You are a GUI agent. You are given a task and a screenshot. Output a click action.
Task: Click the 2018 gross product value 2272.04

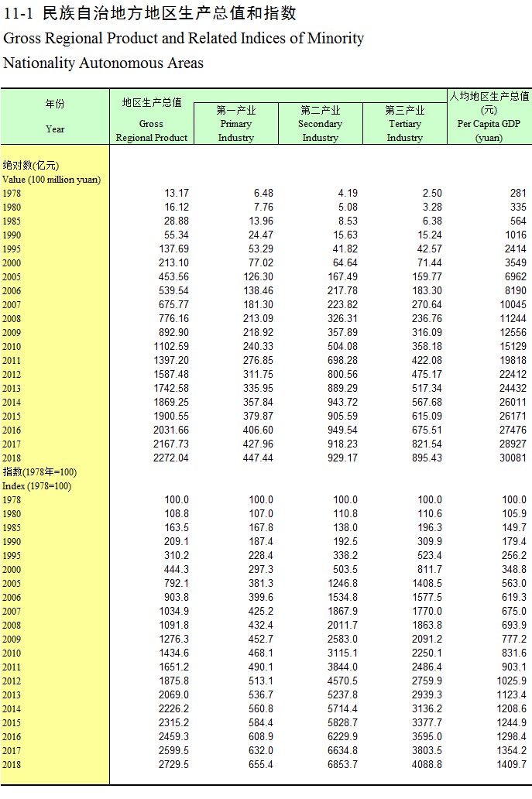[x=171, y=458]
